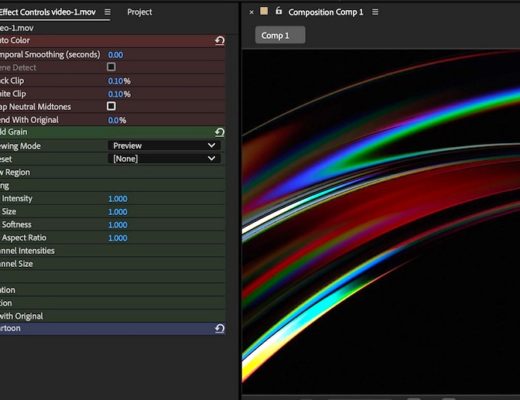The height and width of the screenshot is (400, 520).
Task: Open the Viewing Mode Preview dropdown
Action: pyautogui.click(x=164, y=146)
